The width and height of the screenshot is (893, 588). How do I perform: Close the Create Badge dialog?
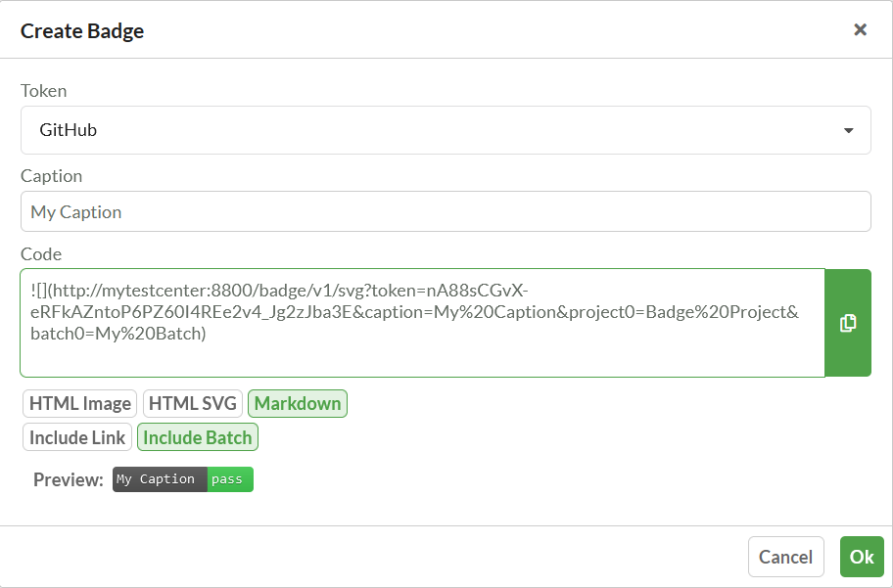(x=860, y=29)
